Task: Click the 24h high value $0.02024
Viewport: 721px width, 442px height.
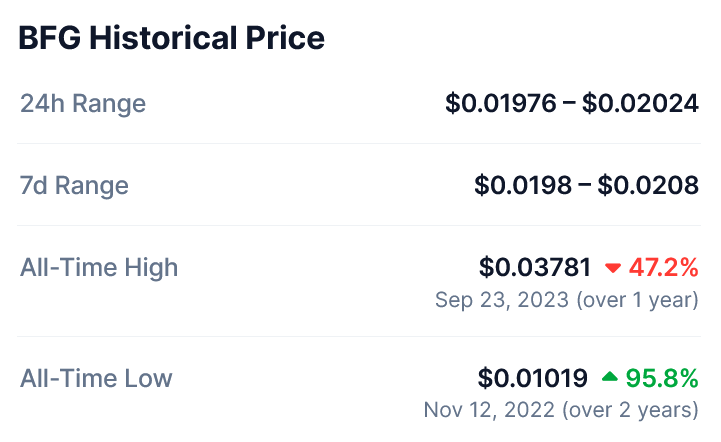Action: 641,103
